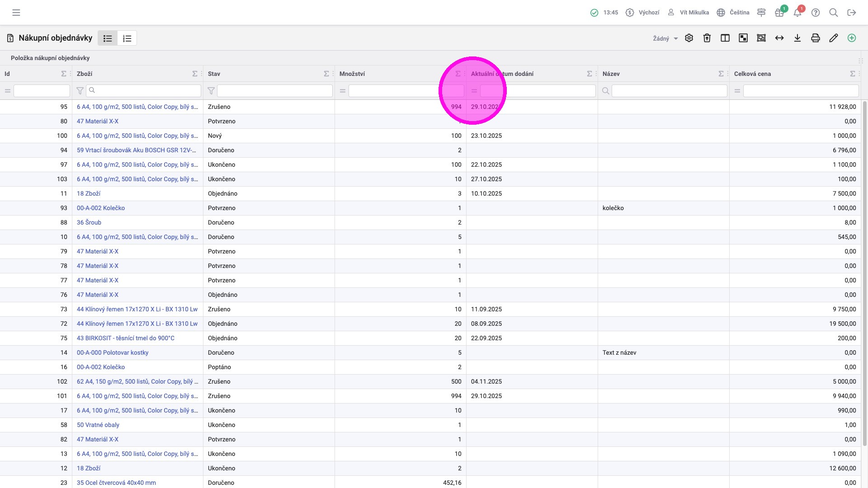Open link 59 Vrtací šroubovák Aku BOSCH
This screenshot has width=868, height=488.
coord(136,150)
